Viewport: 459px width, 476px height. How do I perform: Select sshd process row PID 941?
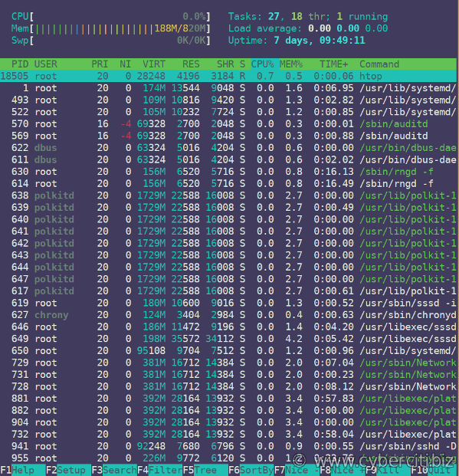pos(228,446)
